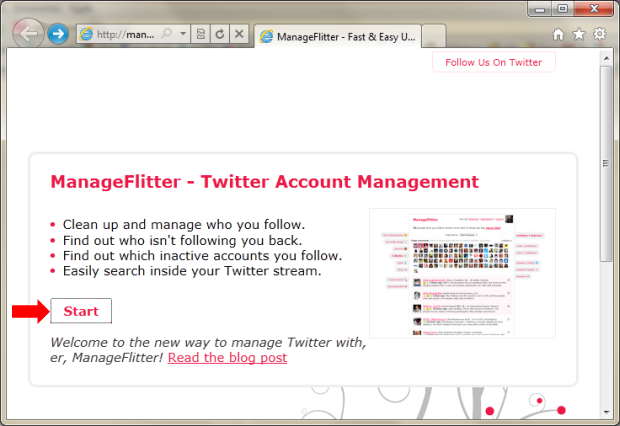The image size is (620, 426).
Task: Toggle the Compatibility View icon
Action: click(201, 34)
